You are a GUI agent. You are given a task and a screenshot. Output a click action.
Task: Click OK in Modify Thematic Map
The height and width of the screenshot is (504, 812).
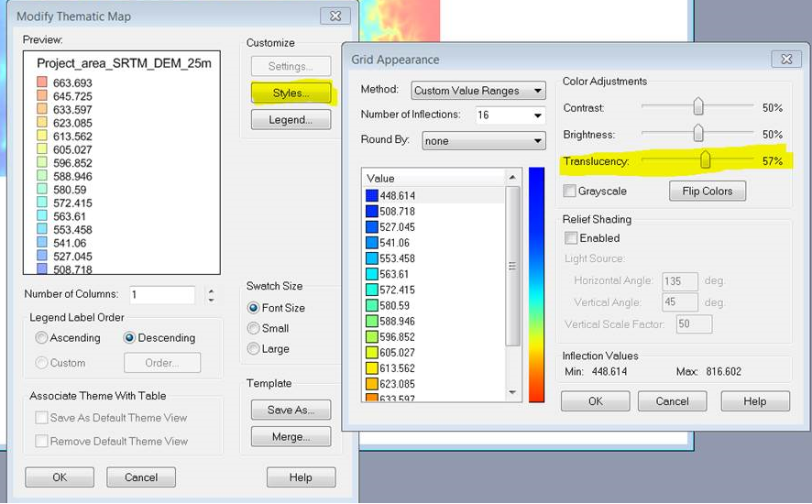[60, 477]
